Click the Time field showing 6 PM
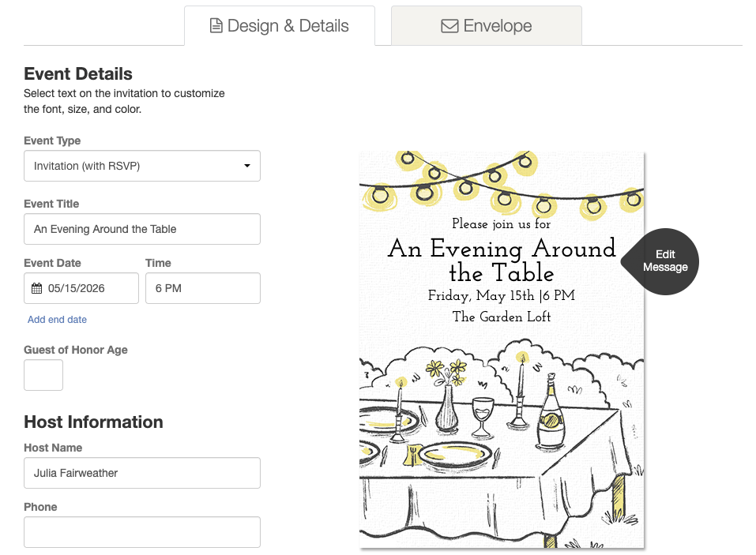The width and height of the screenshot is (756, 555). coord(202,288)
